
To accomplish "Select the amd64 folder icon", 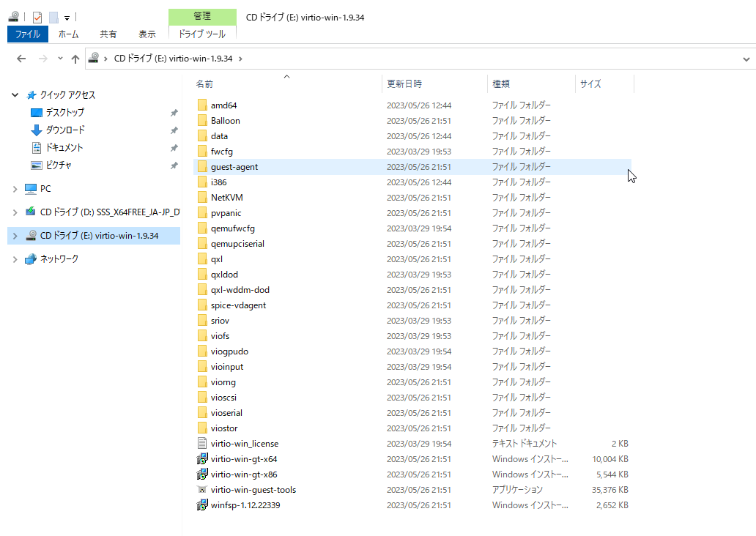I will [202, 105].
